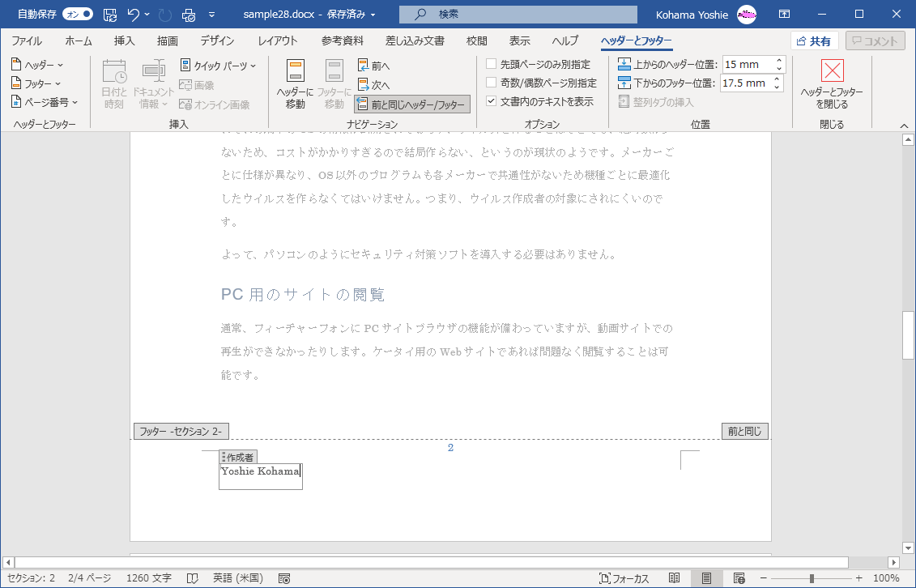The image size is (916, 588).
Task: Click the 1260 文字 word count
Action: (x=149, y=578)
